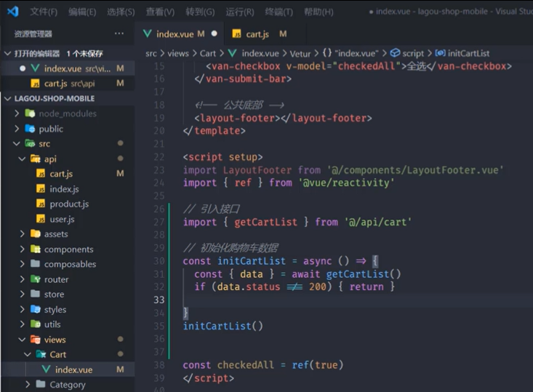Expand the utils folder
This screenshot has width=533, height=392.
[68, 324]
